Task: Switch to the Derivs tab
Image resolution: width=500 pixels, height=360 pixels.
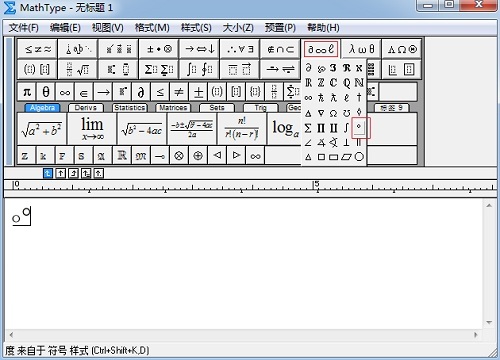Action: (86, 108)
